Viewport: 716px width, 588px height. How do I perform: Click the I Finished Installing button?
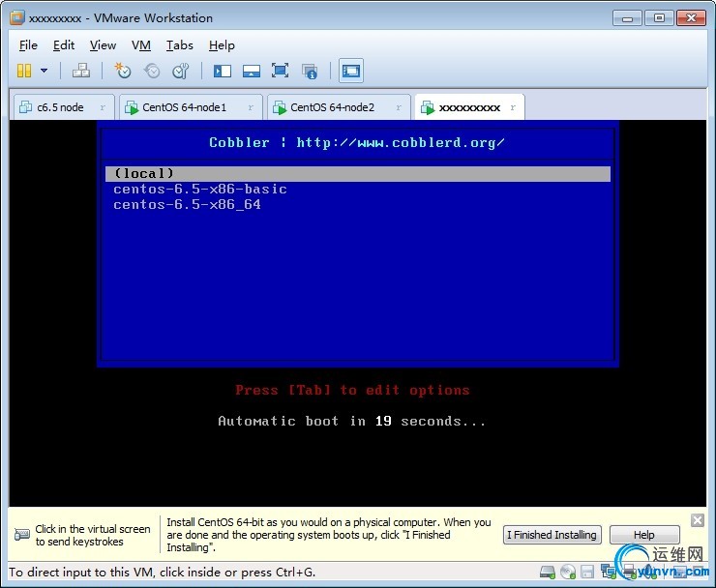(552, 535)
